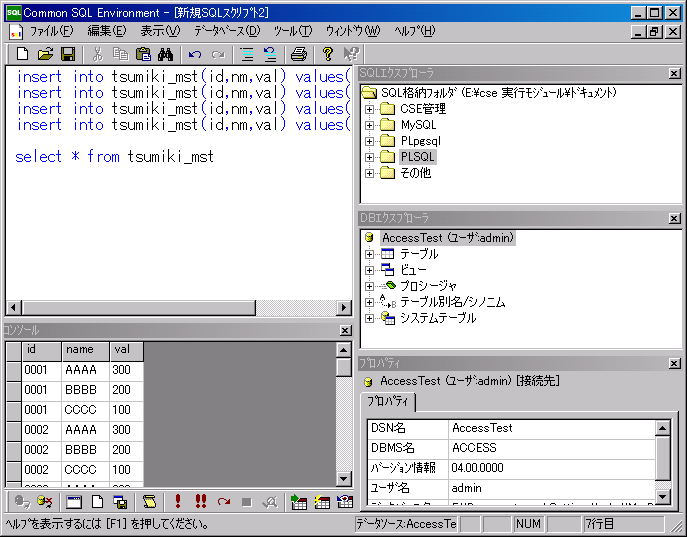Execute all SQL with double red exclamation icon

click(x=201, y=502)
